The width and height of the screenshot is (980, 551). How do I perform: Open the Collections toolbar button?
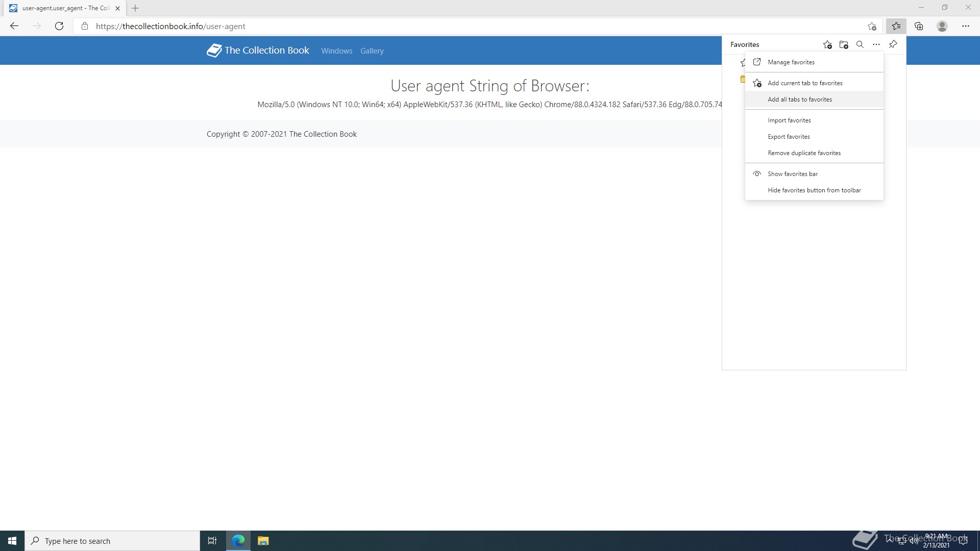(x=919, y=26)
